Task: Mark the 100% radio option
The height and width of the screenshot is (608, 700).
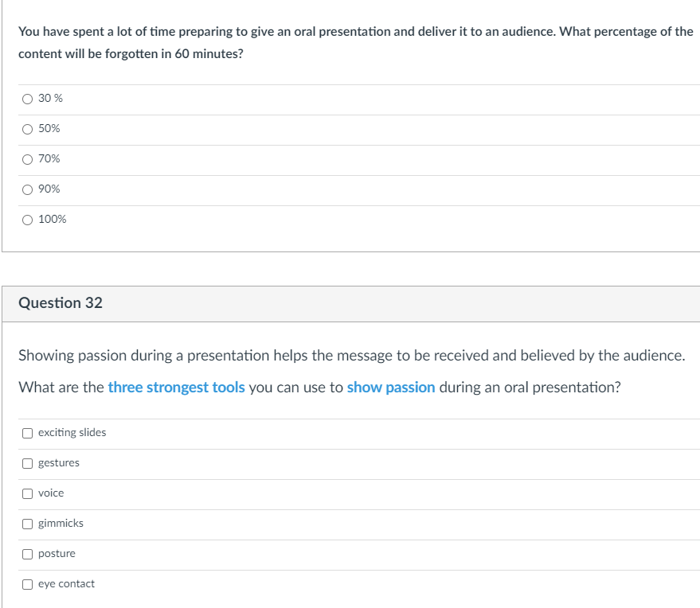Action: (x=28, y=220)
